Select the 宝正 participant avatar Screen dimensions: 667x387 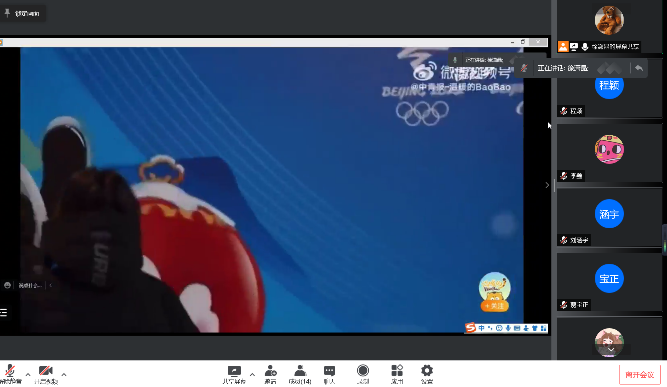pyautogui.click(x=609, y=279)
